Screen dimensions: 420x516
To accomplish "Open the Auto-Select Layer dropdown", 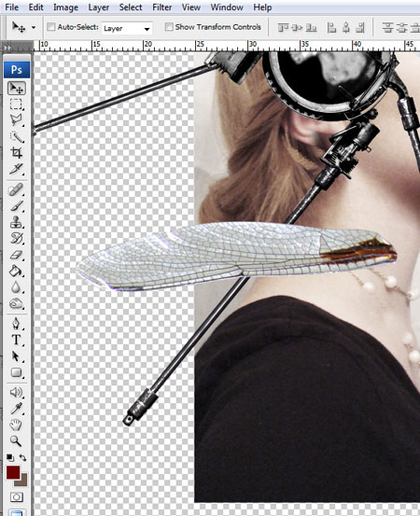I will pos(127,28).
